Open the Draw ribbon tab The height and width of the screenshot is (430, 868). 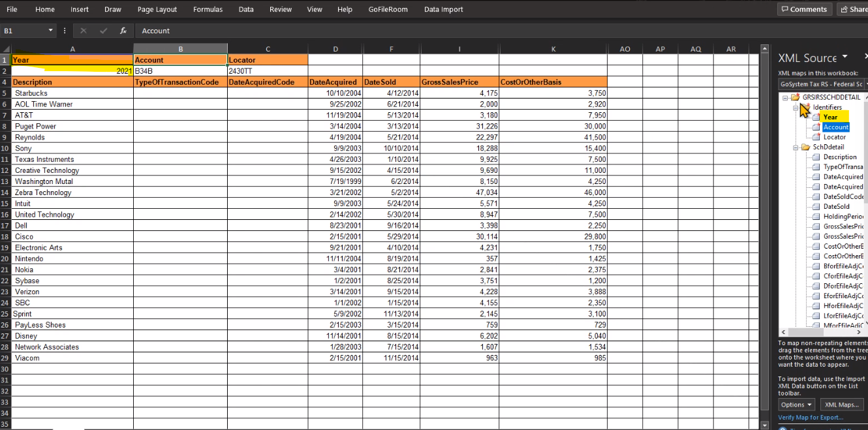pyautogui.click(x=113, y=9)
